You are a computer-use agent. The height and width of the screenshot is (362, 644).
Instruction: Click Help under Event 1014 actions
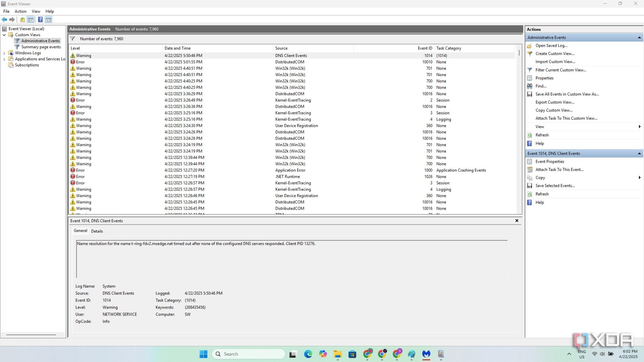539,202
